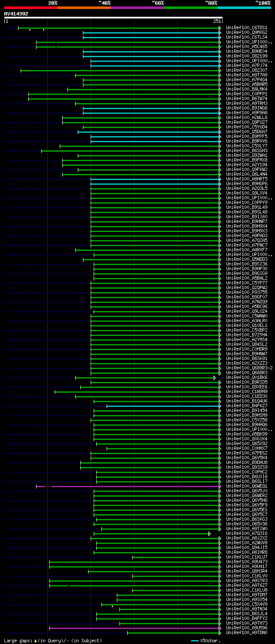The height and width of the screenshot is (644, 275).
Task: Select hit label UniRef100_A4RVF7
Action: point(247,250)
